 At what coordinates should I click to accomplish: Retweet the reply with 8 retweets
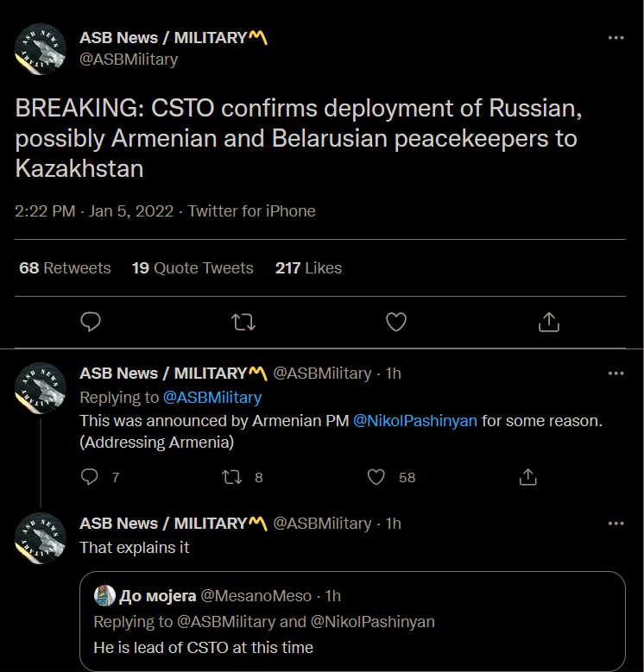(232, 477)
